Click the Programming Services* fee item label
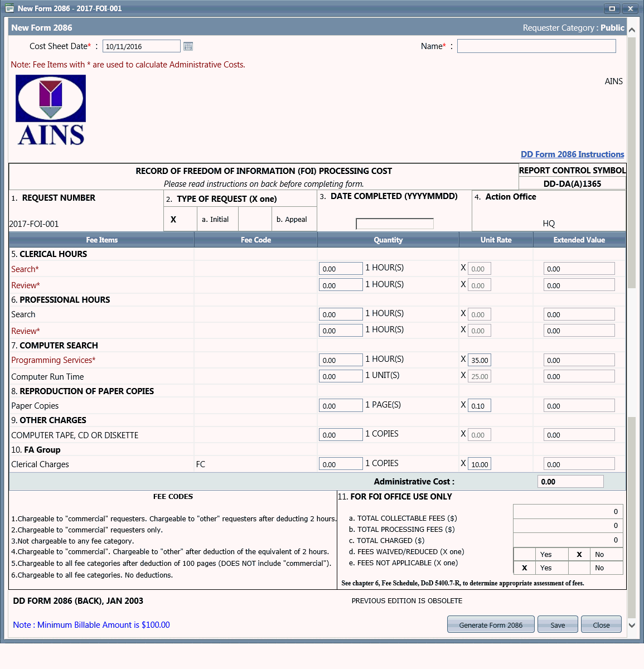The width and height of the screenshot is (644, 669). pyautogui.click(x=54, y=360)
